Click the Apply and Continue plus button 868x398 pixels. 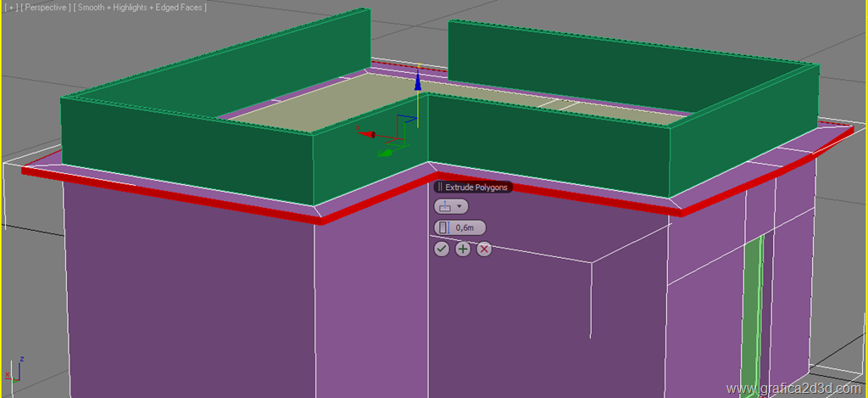tap(463, 249)
